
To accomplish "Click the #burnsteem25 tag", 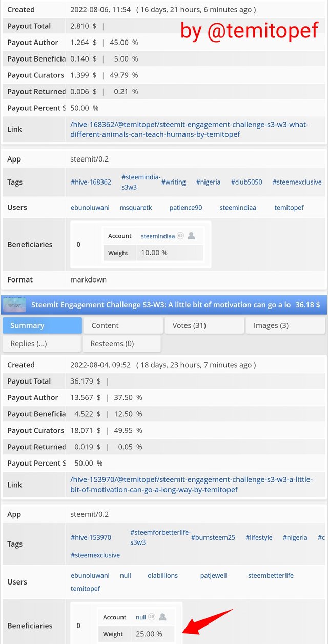I will tap(213, 537).
